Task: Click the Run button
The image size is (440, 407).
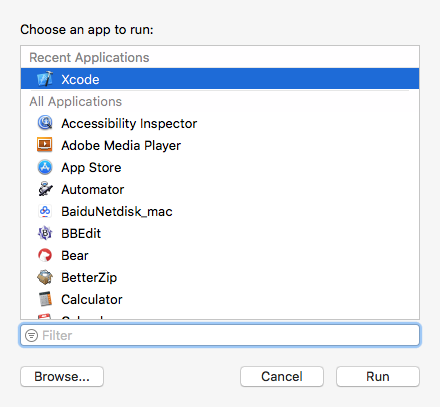Action: point(378,377)
